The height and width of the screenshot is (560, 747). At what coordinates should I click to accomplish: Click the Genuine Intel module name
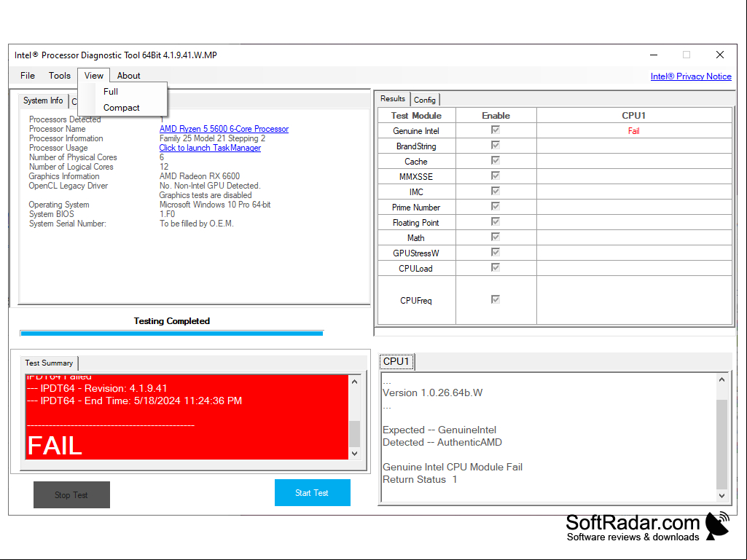(x=416, y=131)
